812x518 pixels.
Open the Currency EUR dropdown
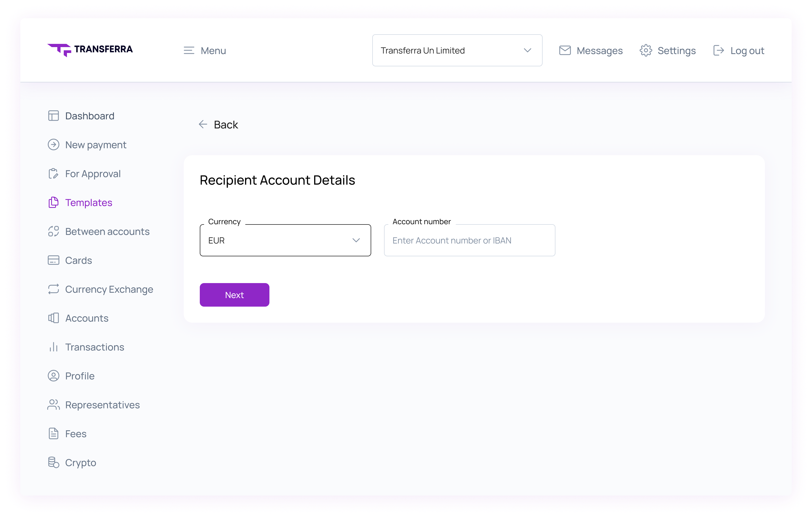tap(285, 240)
